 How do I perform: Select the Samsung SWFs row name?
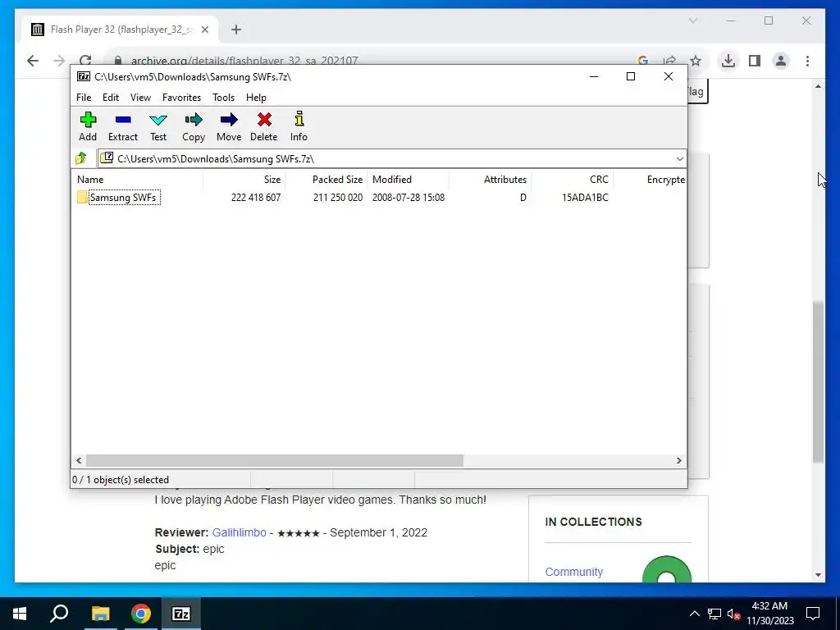pyautogui.click(x=123, y=198)
